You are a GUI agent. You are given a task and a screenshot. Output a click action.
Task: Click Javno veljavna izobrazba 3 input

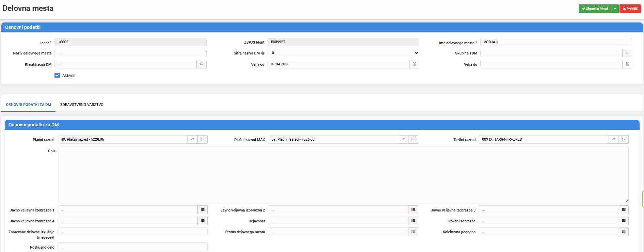[x=549, y=210]
